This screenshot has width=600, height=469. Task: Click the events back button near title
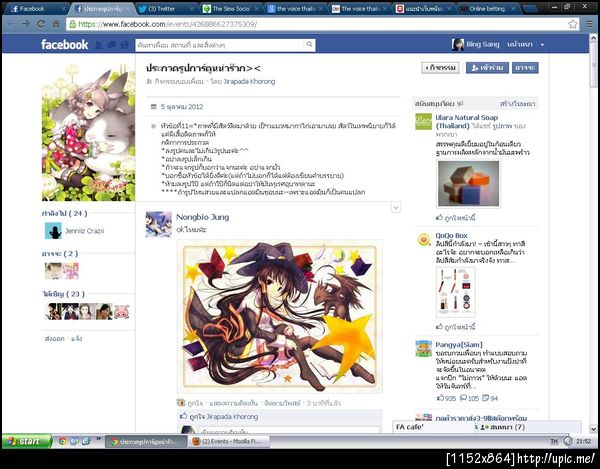tap(440, 68)
